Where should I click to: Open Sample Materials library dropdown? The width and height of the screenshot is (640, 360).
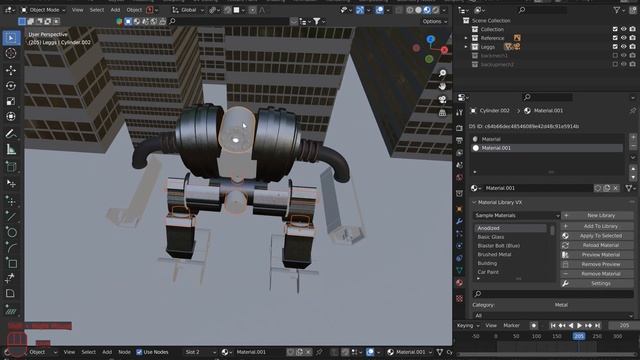516,216
